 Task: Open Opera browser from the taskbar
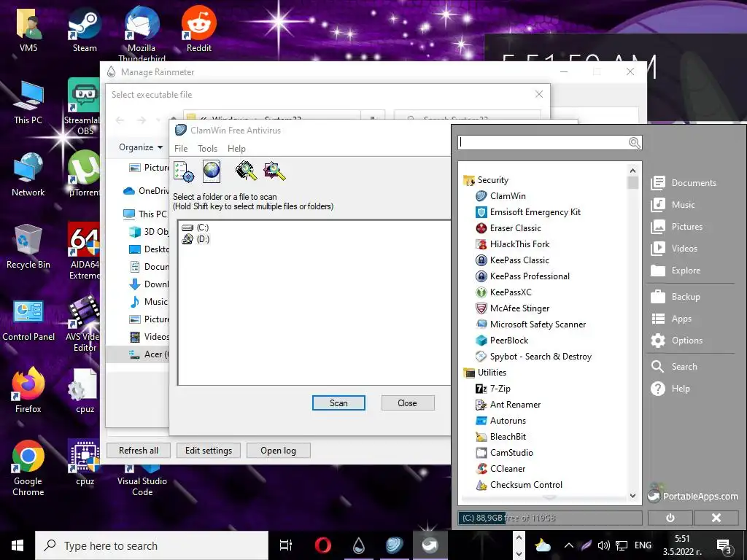pos(322,545)
